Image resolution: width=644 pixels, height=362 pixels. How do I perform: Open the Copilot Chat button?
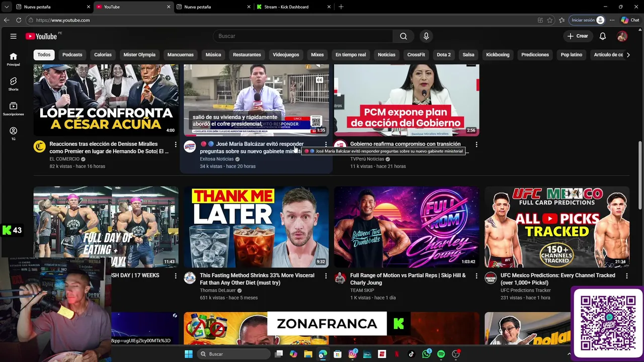point(630,20)
